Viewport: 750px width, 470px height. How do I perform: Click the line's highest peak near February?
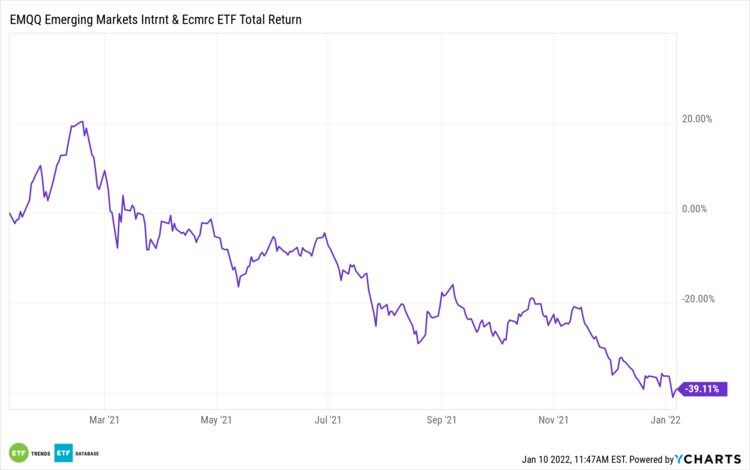82,121
